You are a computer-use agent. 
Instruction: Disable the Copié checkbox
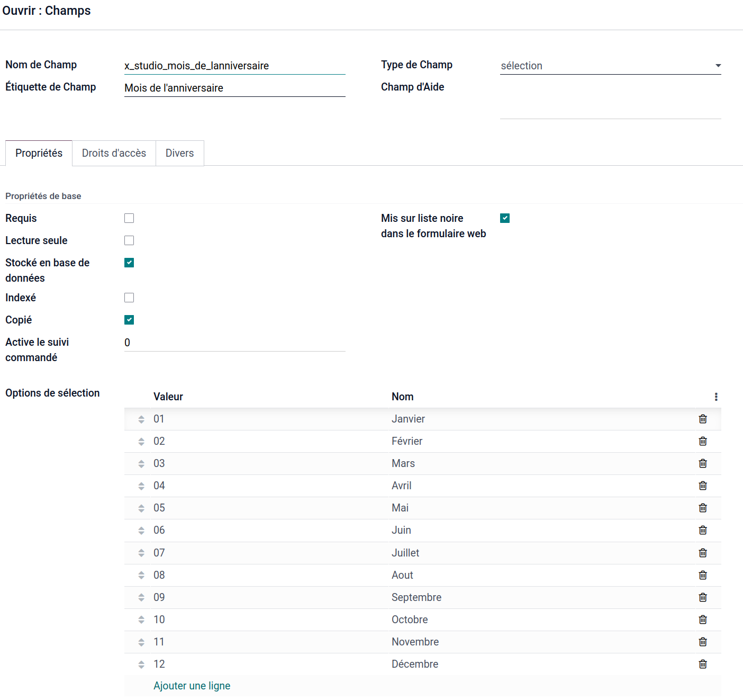pyautogui.click(x=129, y=320)
